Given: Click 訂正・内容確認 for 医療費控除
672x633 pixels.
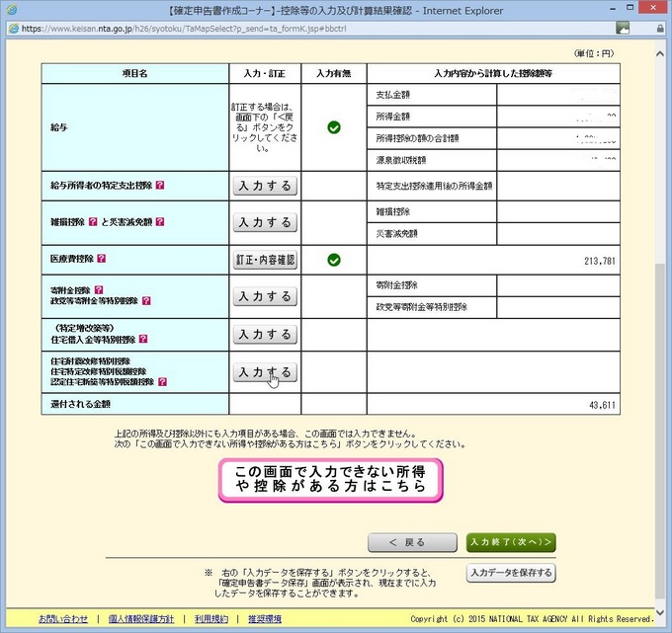Looking at the screenshot, I should [265, 260].
